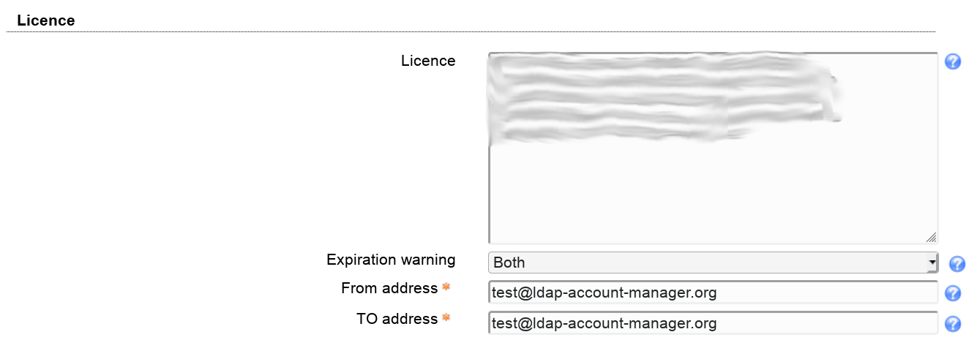The height and width of the screenshot is (351, 980).
Task: Click help icon beside Expiration warning
Action: point(957,264)
